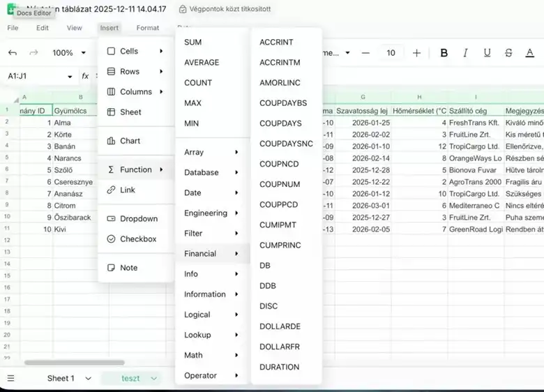Screen dimensions: 544x392
Task: Insert a Checkbox from the menu
Action: [x=138, y=239]
